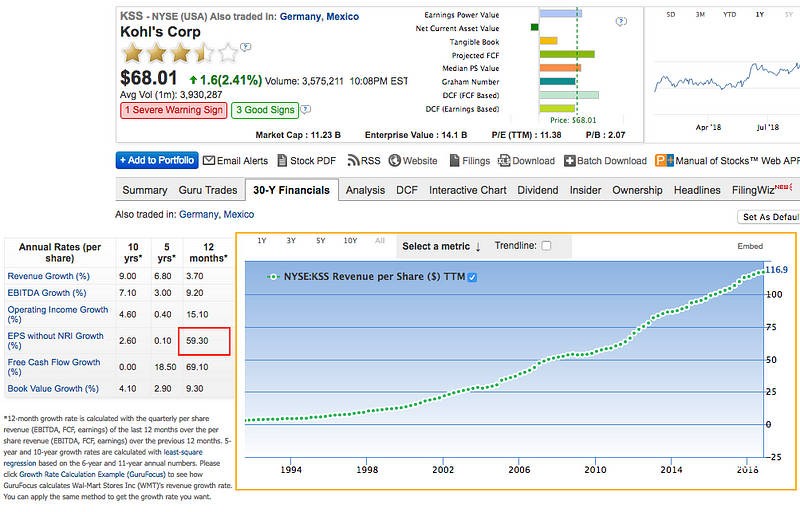This screenshot has height=512, width=800.
Task: Open Germany link under the tabs
Action: point(199,215)
